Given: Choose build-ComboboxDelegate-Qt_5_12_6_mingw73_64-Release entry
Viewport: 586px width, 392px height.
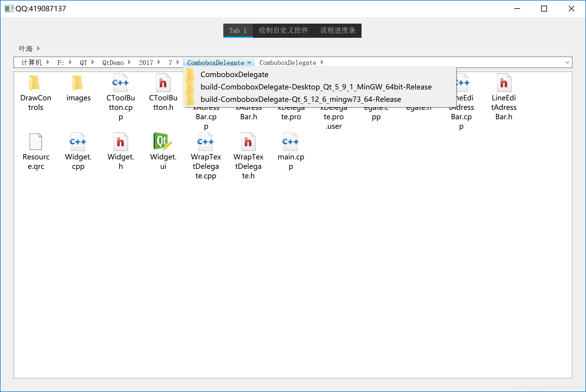Looking at the screenshot, I should coord(320,99).
